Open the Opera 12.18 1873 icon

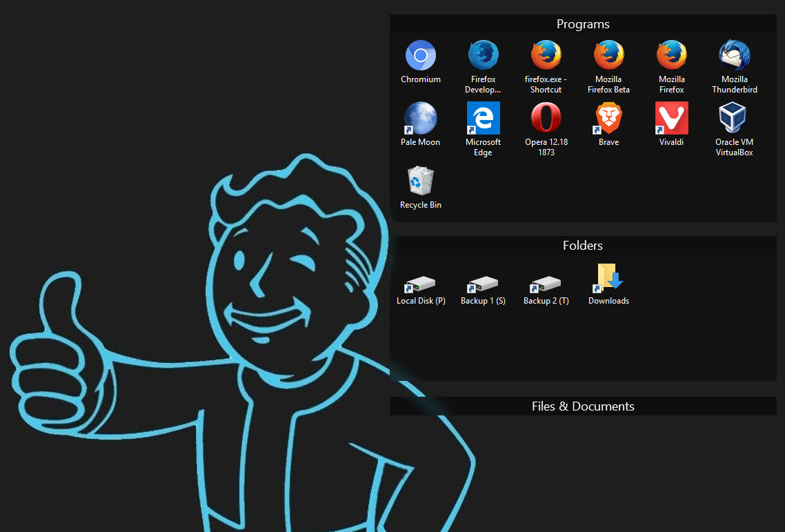546,118
